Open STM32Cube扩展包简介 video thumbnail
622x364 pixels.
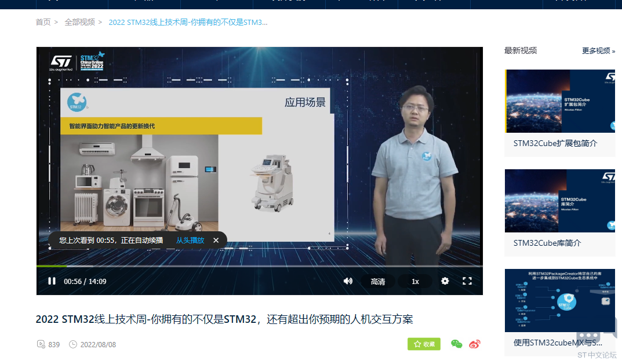click(x=560, y=101)
